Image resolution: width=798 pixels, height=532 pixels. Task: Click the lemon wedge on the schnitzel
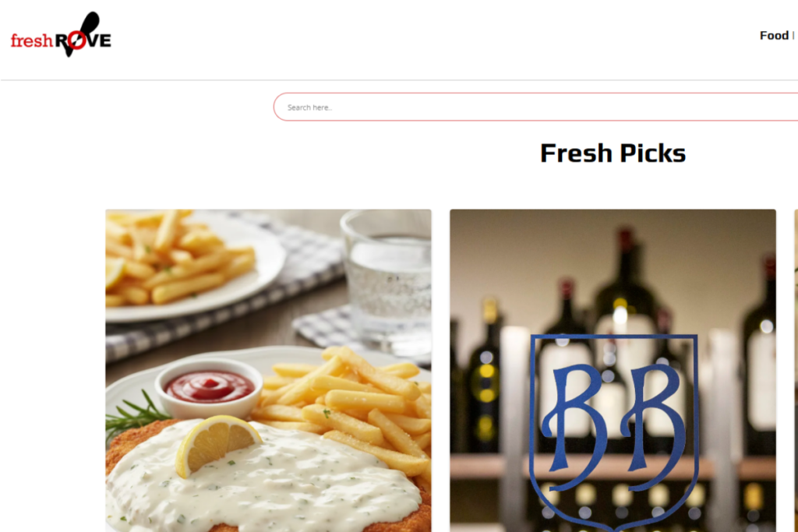point(217,445)
